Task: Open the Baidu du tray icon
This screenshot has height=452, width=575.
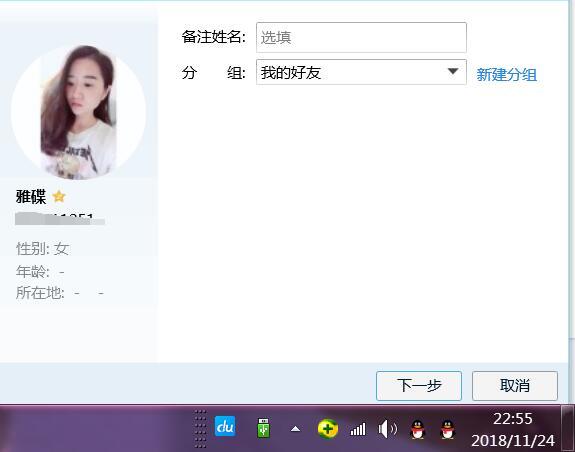Action: pos(225,426)
